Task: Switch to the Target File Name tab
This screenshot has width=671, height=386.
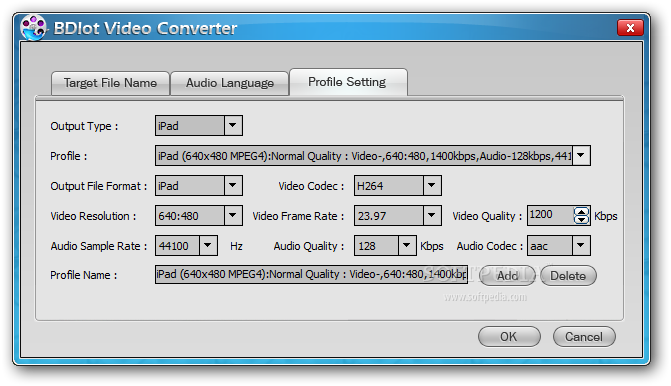Action: tap(110, 83)
